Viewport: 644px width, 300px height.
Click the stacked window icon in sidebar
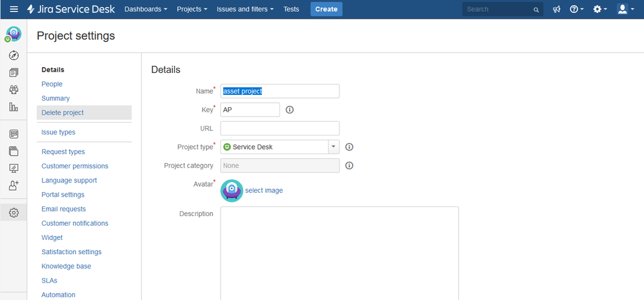click(x=14, y=151)
